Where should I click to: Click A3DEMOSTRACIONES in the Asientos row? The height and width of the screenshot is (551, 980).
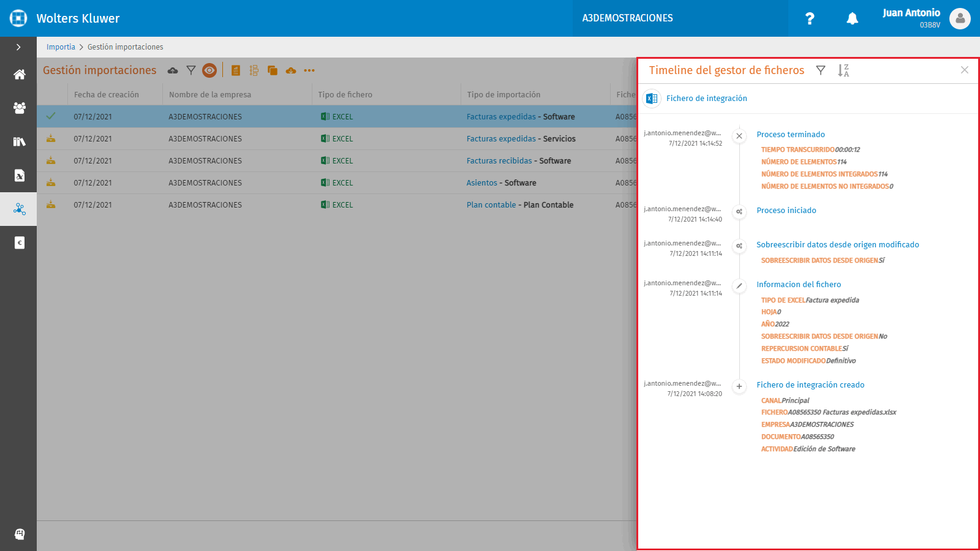pyautogui.click(x=205, y=183)
